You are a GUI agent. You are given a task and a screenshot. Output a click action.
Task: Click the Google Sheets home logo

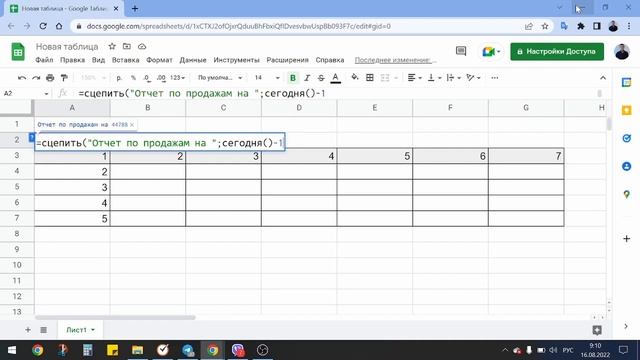coord(18,52)
